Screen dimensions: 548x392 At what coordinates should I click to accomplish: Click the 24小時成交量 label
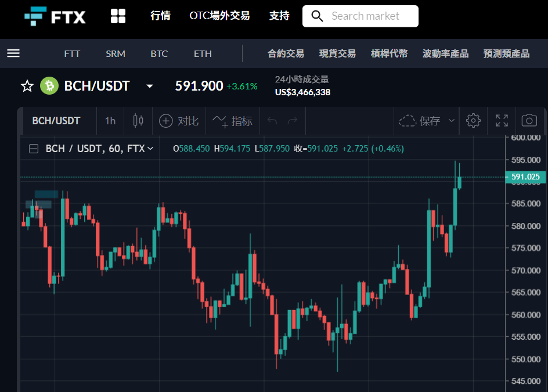pos(302,80)
